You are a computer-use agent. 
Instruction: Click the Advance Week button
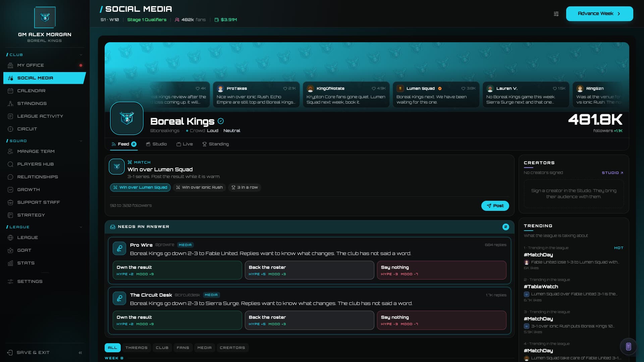click(599, 14)
